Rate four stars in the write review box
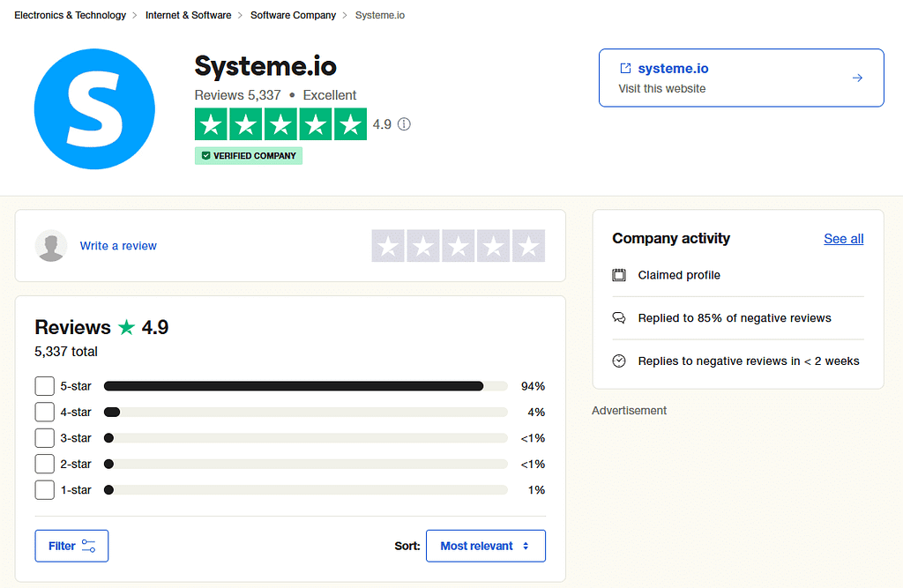903x588 pixels. click(494, 246)
